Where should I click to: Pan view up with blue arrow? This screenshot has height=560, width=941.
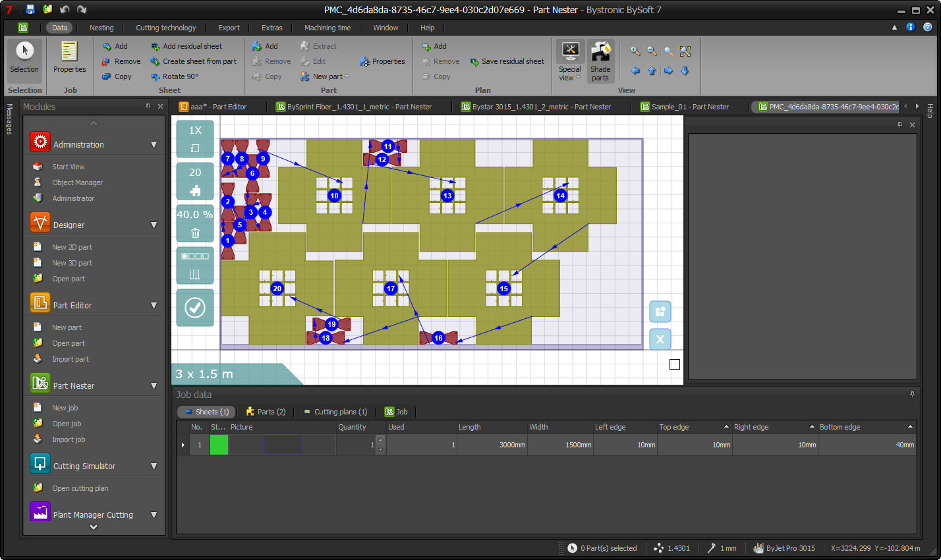[x=652, y=70]
